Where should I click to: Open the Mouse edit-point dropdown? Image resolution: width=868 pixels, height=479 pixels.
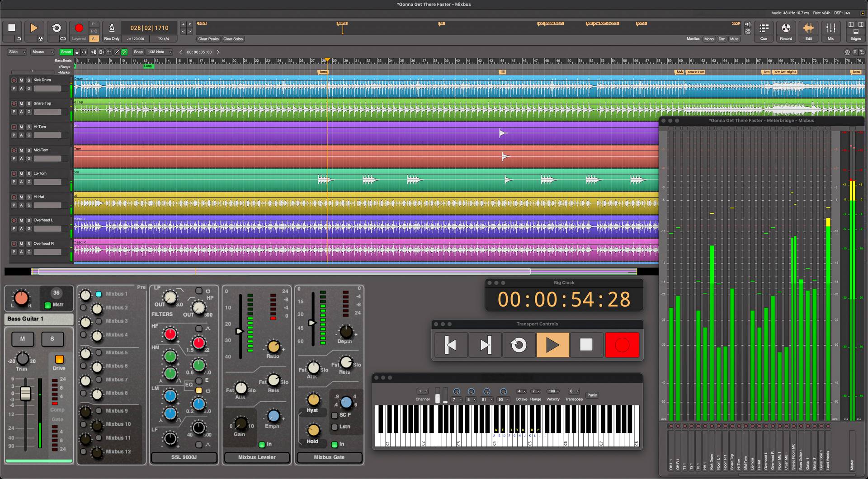[42, 52]
